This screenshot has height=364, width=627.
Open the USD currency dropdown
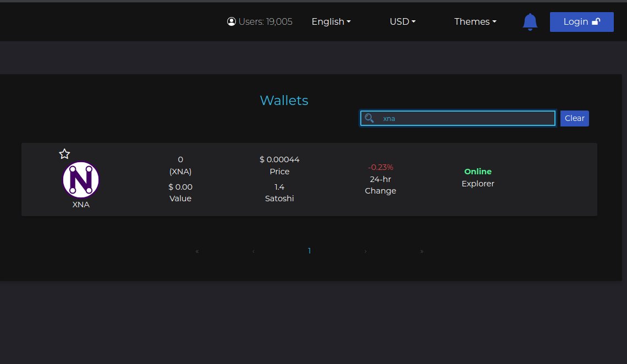pyautogui.click(x=403, y=21)
